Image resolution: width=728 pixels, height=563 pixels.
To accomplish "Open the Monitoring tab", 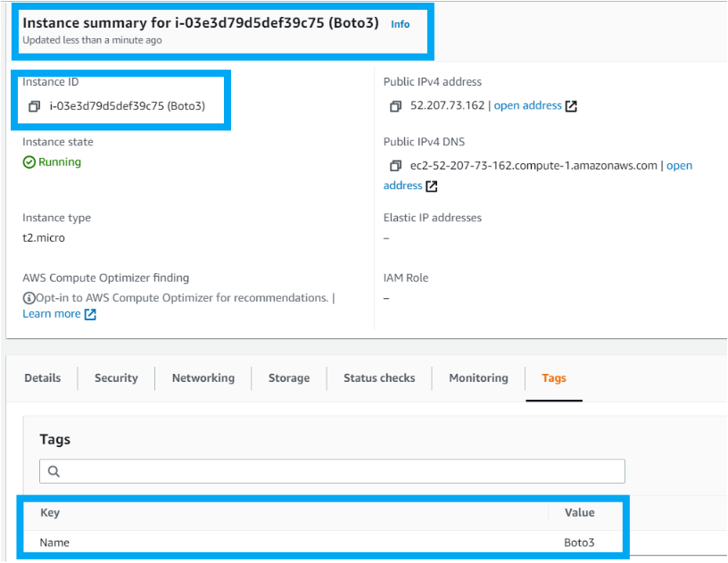I will coord(479,378).
